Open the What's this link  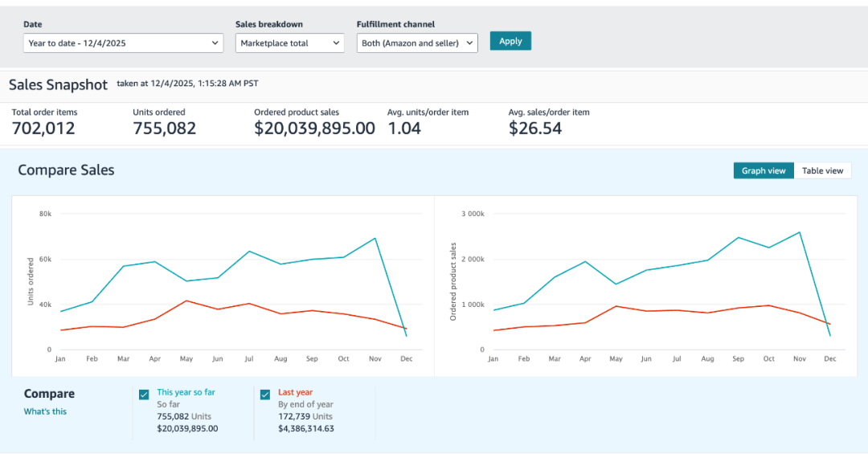tap(45, 411)
